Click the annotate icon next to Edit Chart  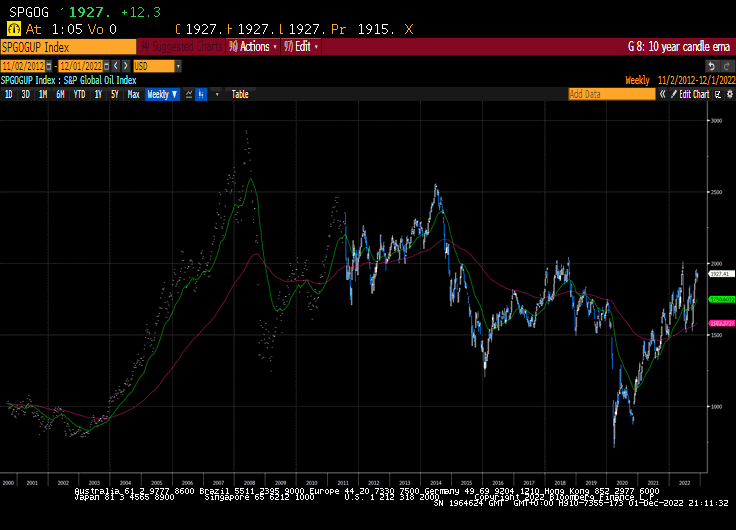click(718, 94)
